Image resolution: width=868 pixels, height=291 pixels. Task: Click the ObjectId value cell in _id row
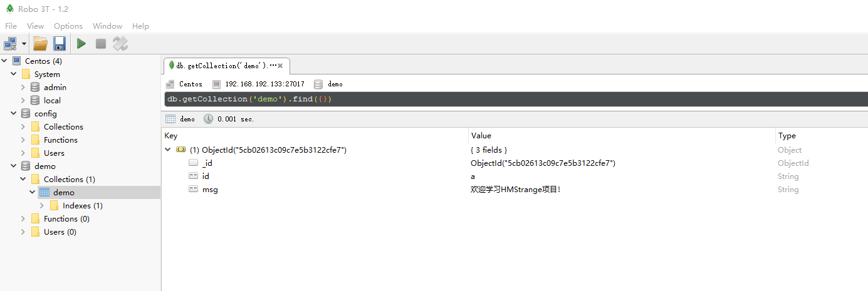click(x=543, y=163)
